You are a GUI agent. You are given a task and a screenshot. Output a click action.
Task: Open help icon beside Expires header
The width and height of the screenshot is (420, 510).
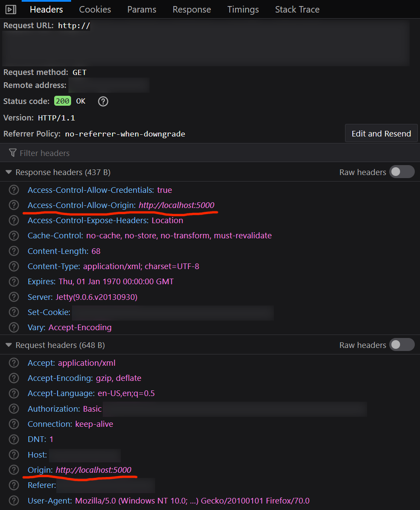[x=14, y=281]
